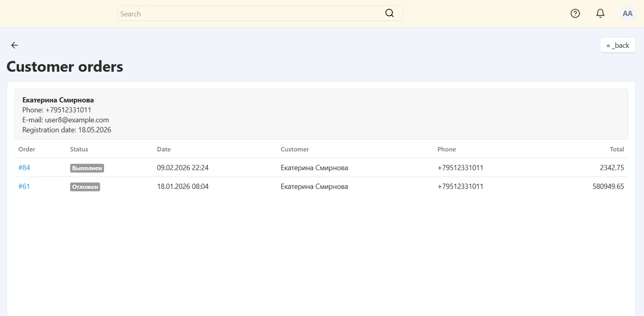Click the left arrow back icon

(x=15, y=45)
